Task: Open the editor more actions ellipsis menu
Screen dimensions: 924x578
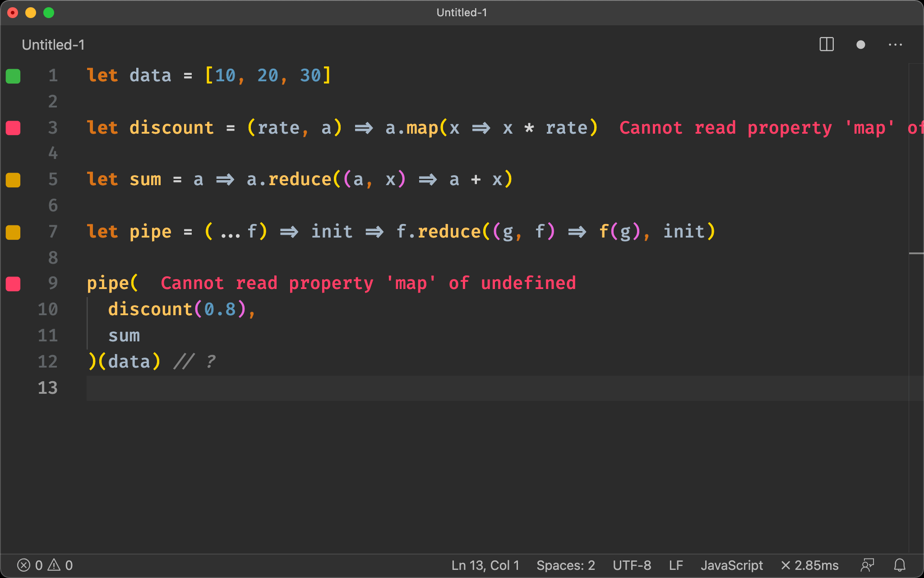Action: pos(895,44)
